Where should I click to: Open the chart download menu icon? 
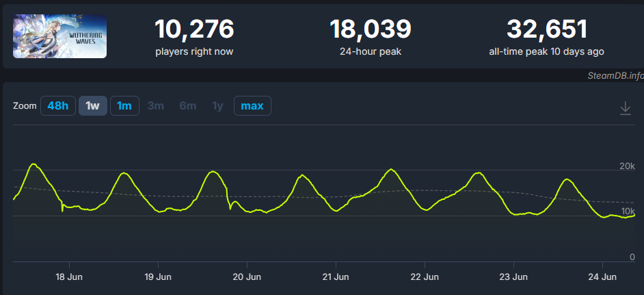[625, 108]
